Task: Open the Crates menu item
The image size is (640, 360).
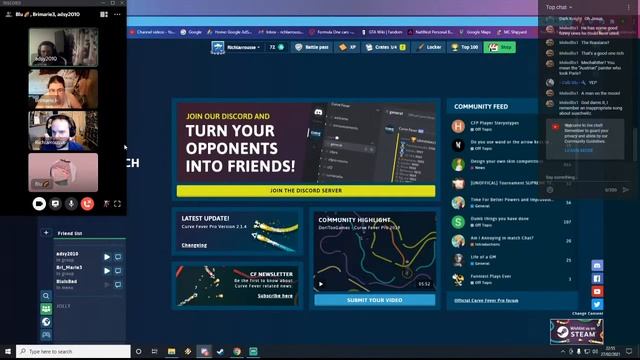Action: [x=385, y=47]
